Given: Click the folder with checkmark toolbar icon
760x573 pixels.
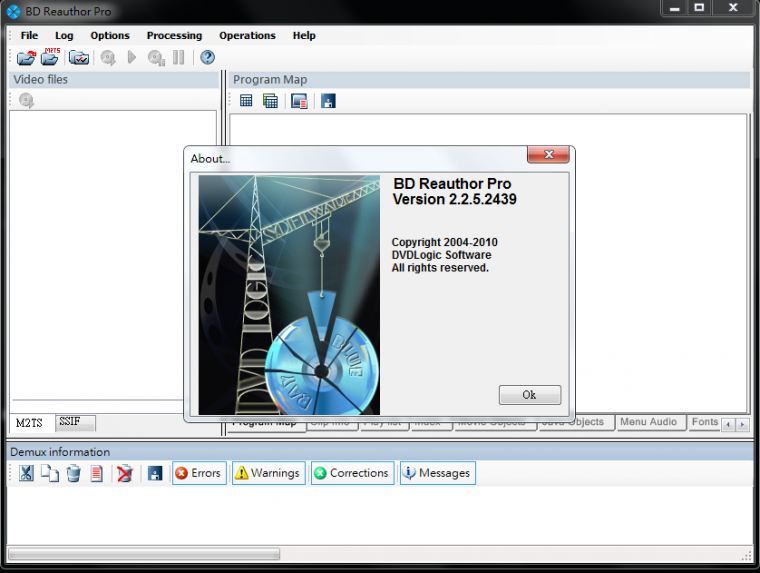Looking at the screenshot, I should point(79,58).
